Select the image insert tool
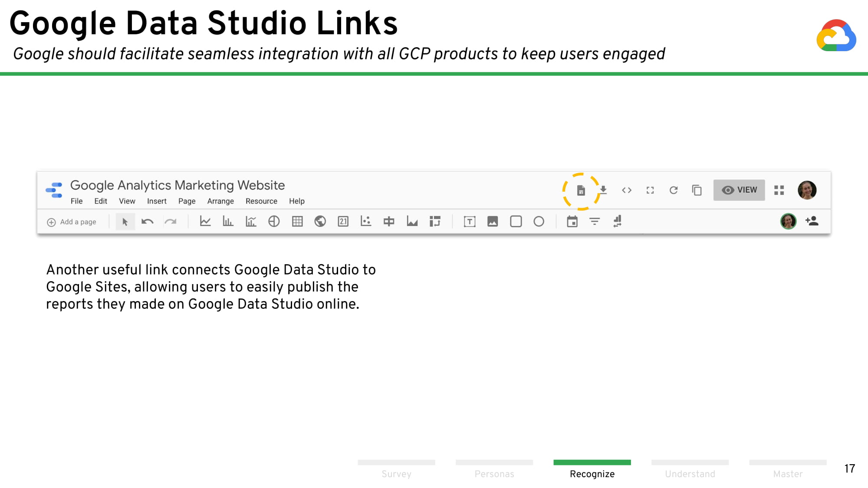868x488 pixels. pyautogui.click(x=493, y=222)
